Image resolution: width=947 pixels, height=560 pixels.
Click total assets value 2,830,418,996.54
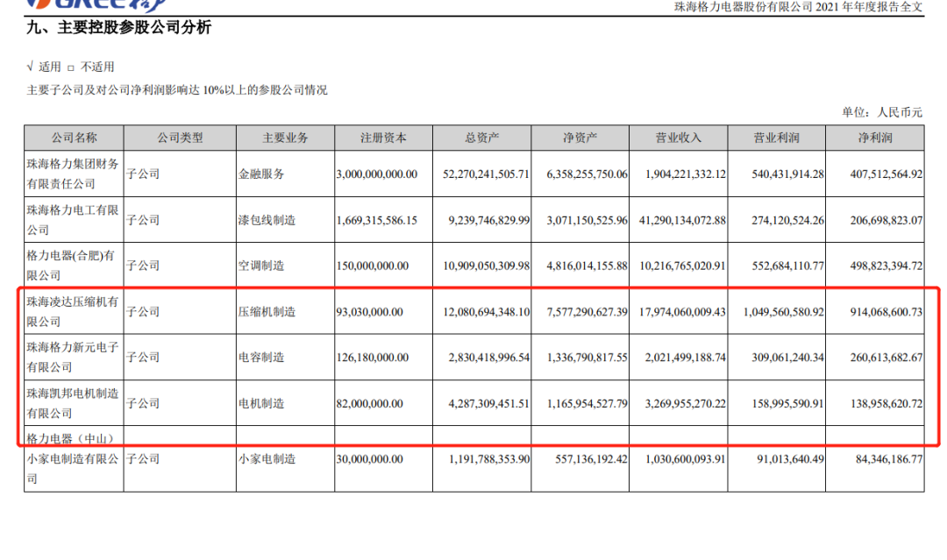pos(489,358)
